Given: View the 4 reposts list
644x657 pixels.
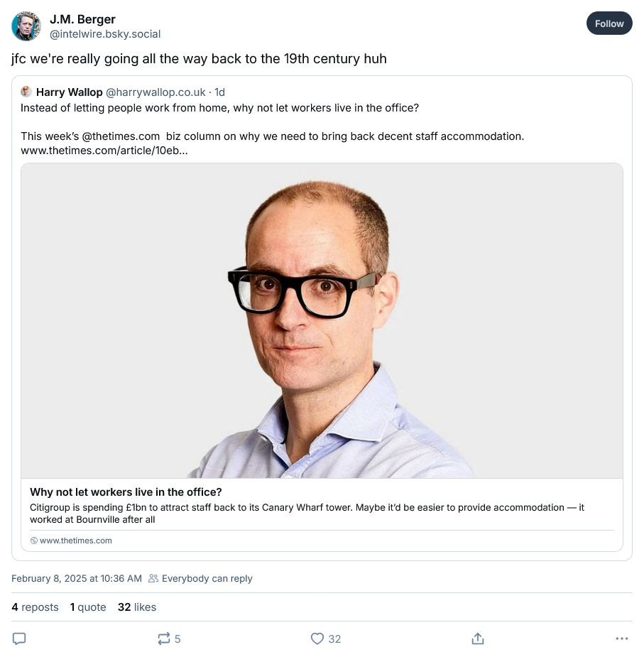Looking at the screenshot, I should (x=36, y=607).
